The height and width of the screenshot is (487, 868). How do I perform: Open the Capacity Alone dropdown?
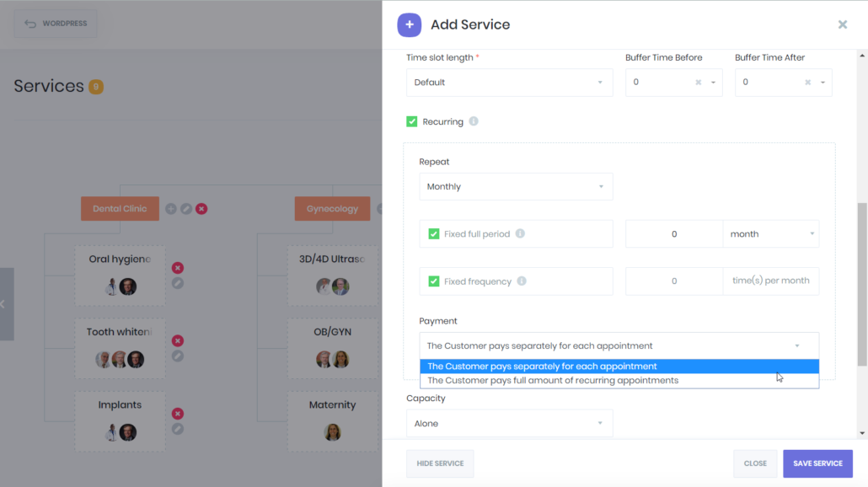pos(509,423)
